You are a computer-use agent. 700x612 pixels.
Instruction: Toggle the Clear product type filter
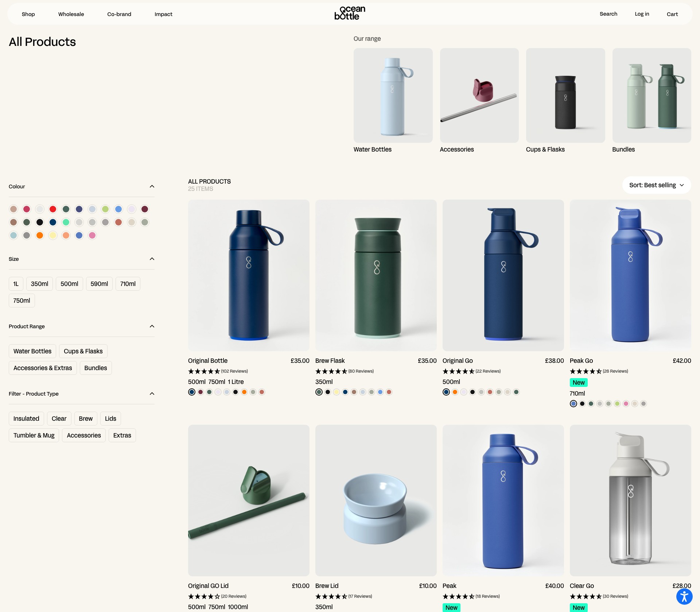tap(59, 419)
